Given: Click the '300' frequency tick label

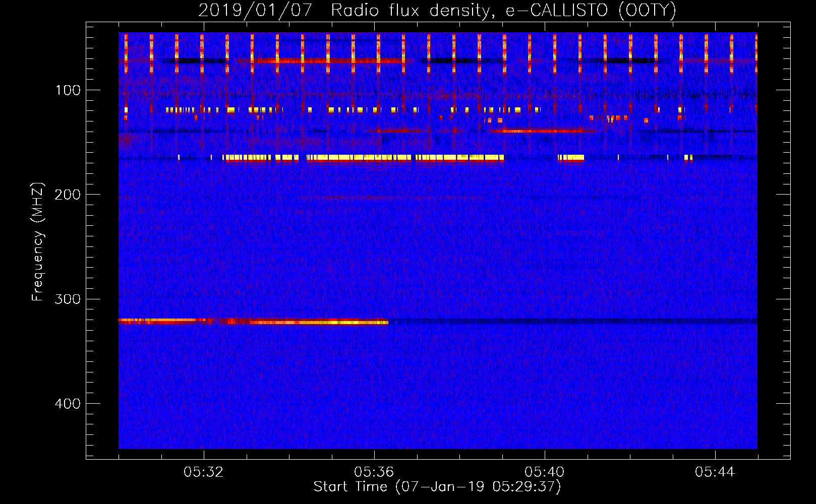Looking at the screenshot, I should point(68,299).
